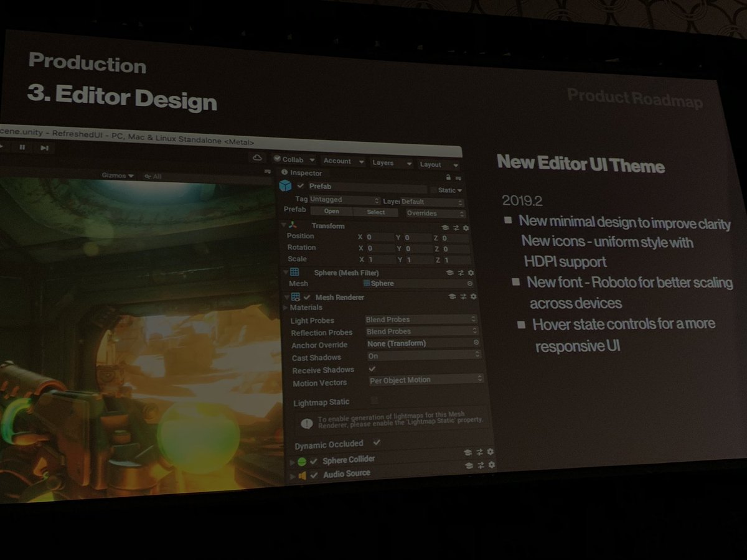The image size is (747, 560).
Task: Toggle the Audio Source enabled checkbox
Action: [314, 476]
